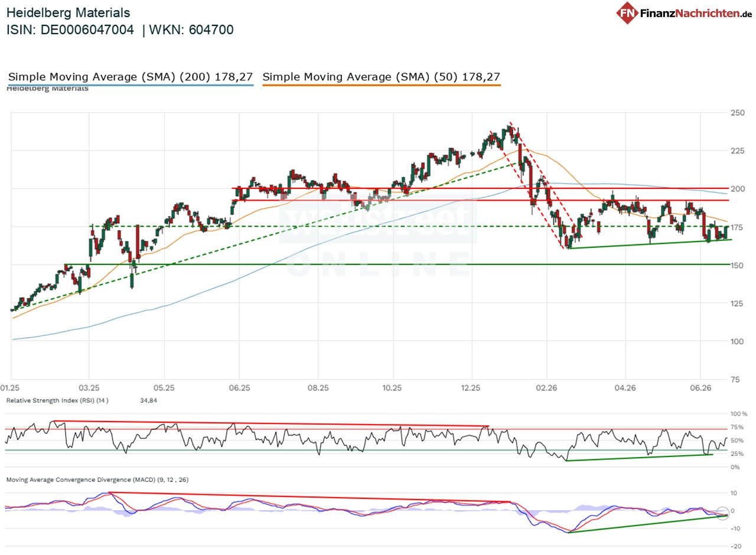The height and width of the screenshot is (555, 756).
Task: Click the 75% RSI scale label
Action: click(x=737, y=427)
